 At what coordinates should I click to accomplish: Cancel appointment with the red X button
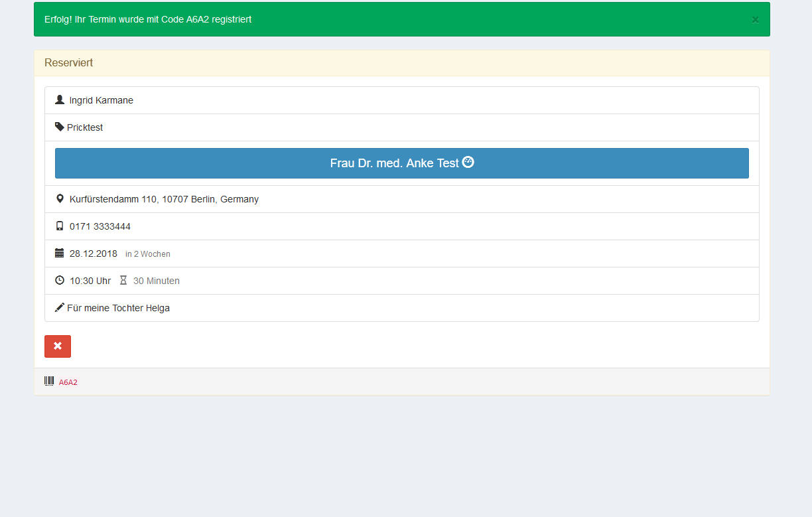coord(58,346)
